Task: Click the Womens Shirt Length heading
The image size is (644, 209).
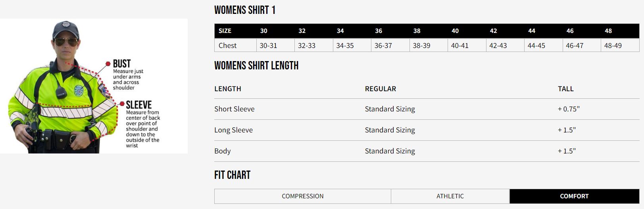Action: pos(256,66)
